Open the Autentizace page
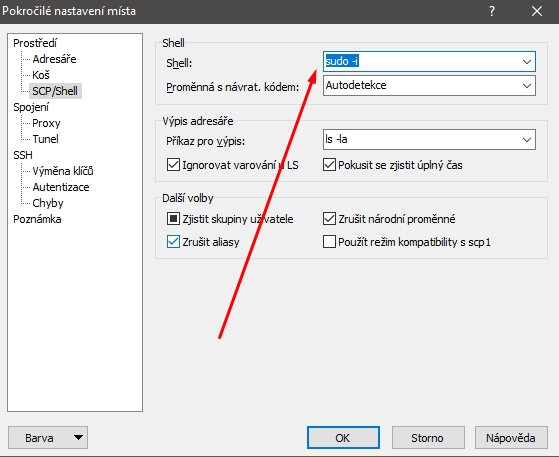 point(61,187)
